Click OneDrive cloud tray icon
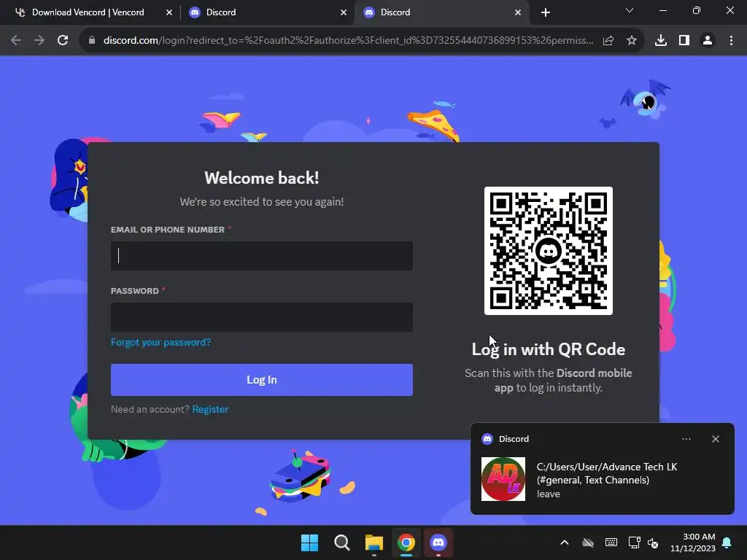 click(588, 542)
